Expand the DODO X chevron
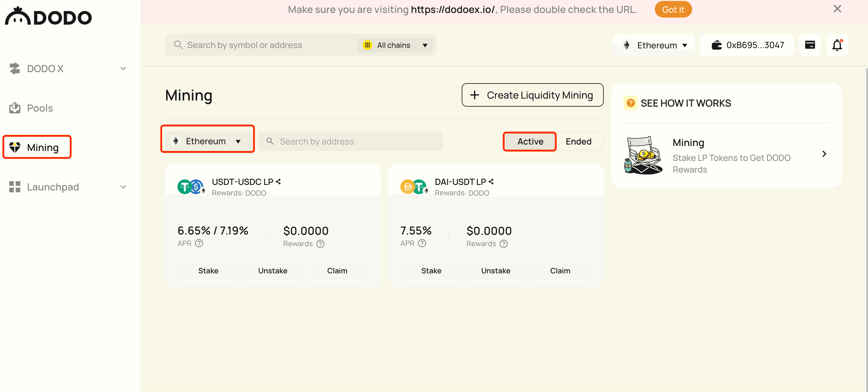Image resolution: width=868 pixels, height=392 pixels. click(123, 69)
